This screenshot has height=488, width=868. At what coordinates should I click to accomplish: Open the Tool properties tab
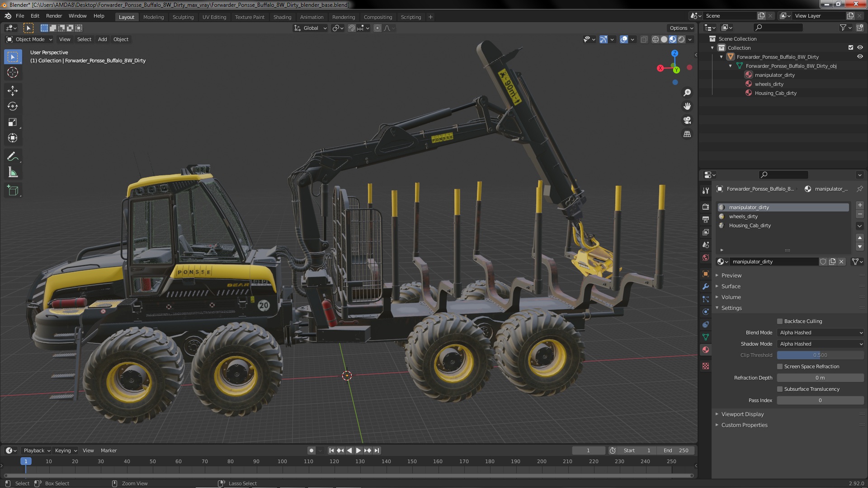[705, 191]
